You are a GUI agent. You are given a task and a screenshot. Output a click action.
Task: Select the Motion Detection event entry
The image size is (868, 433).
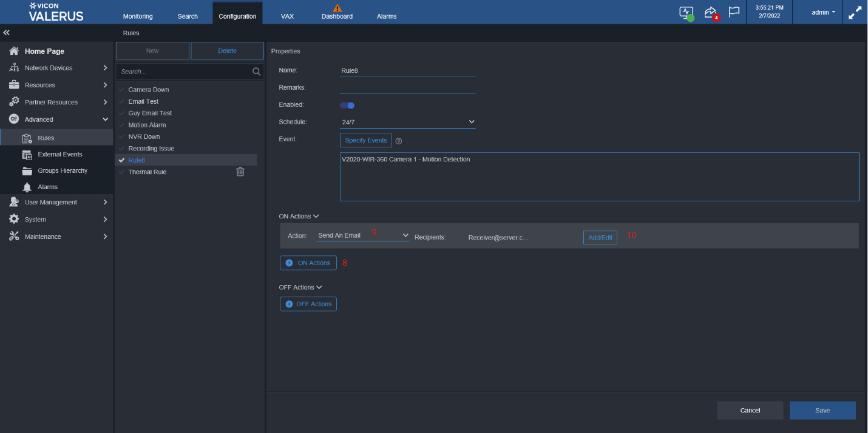(406, 159)
